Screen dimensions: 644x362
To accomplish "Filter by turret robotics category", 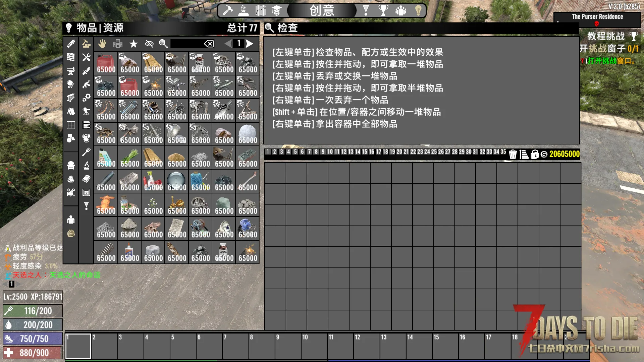I will 86,111.
